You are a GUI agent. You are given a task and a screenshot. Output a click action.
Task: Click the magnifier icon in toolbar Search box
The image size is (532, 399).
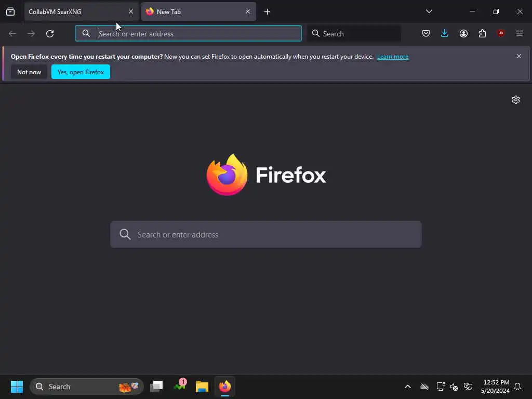click(315, 33)
